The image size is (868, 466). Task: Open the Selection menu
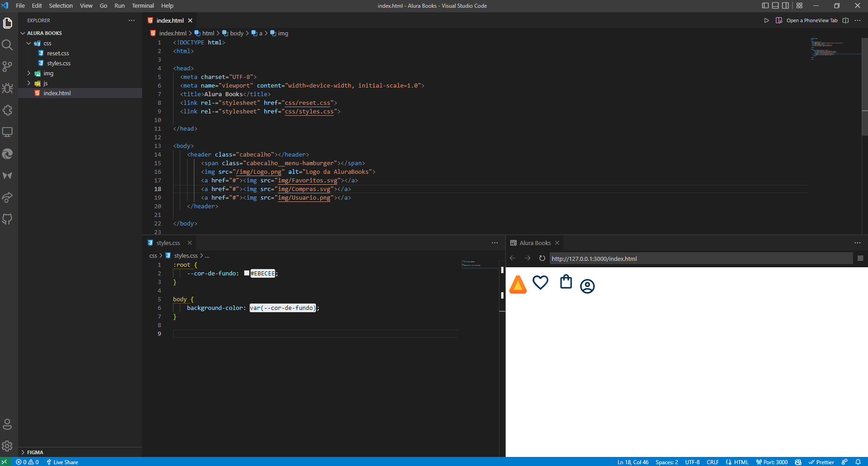pyautogui.click(x=61, y=5)
